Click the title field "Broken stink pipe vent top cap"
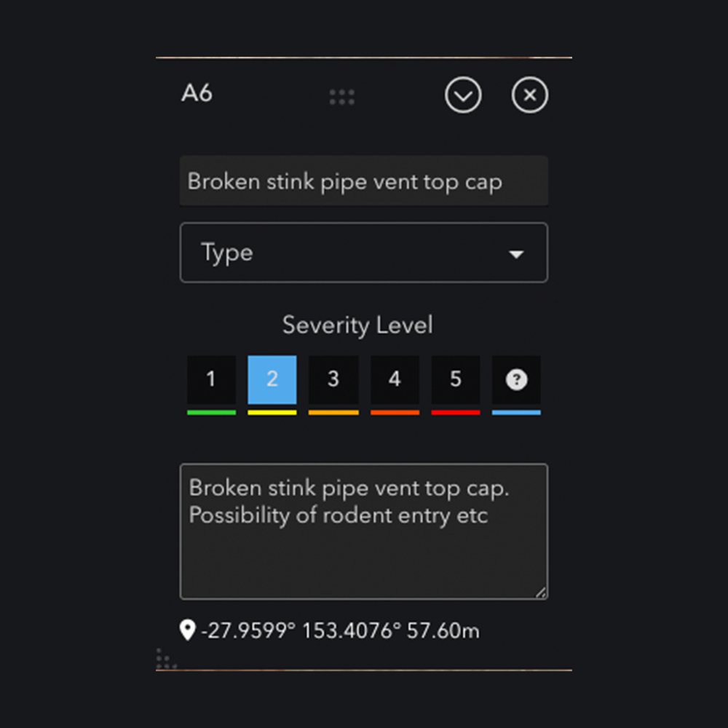The height and width of the screenshot is (728, 728). [x=363, y=181]
